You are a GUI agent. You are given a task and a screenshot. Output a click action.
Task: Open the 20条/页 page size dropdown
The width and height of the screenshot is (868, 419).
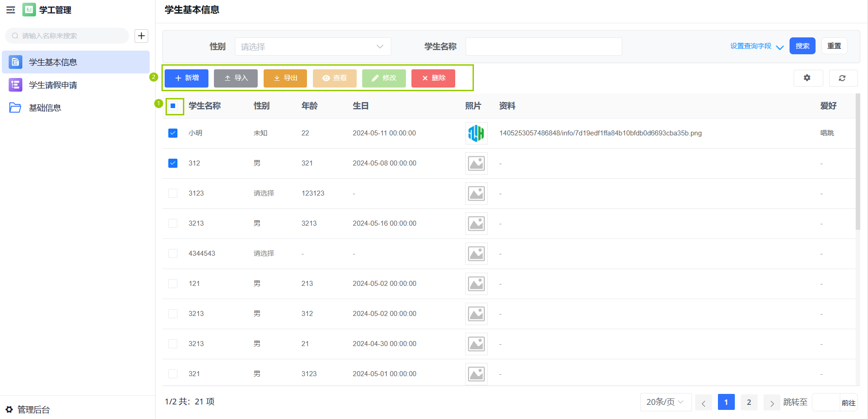point(666,402)
